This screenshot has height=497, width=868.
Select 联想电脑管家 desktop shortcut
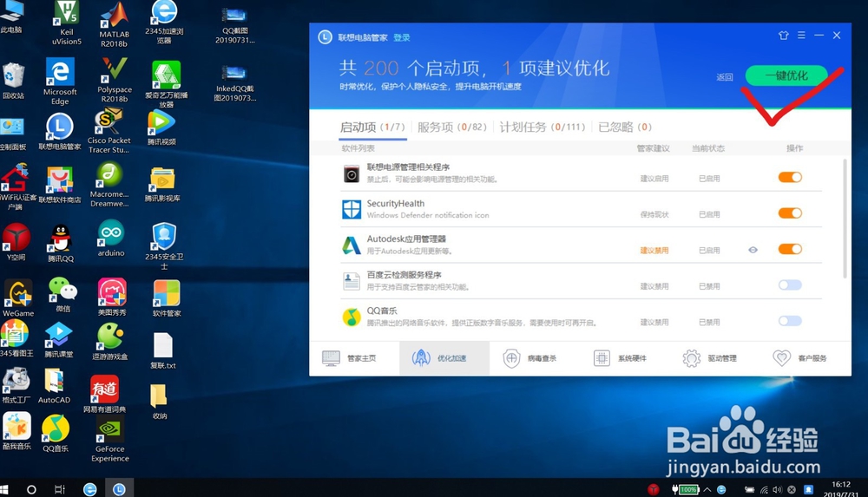pyautogui.click(x=59, y=132)
